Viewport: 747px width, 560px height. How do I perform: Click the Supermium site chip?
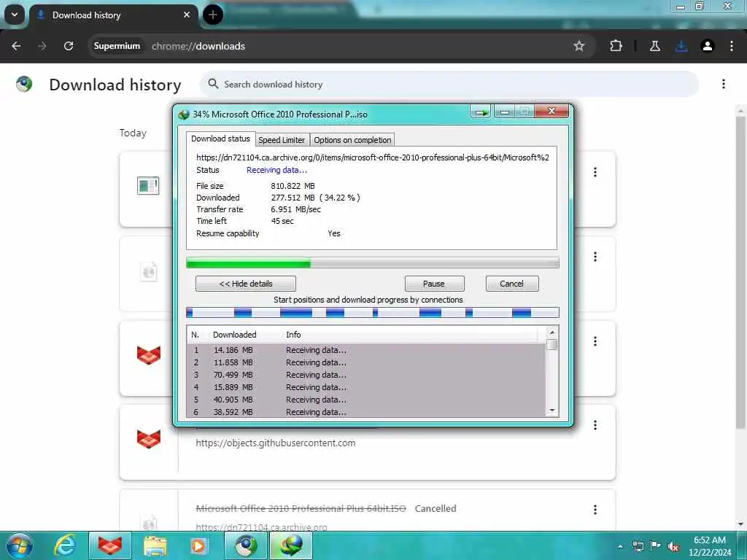point(117,46)
